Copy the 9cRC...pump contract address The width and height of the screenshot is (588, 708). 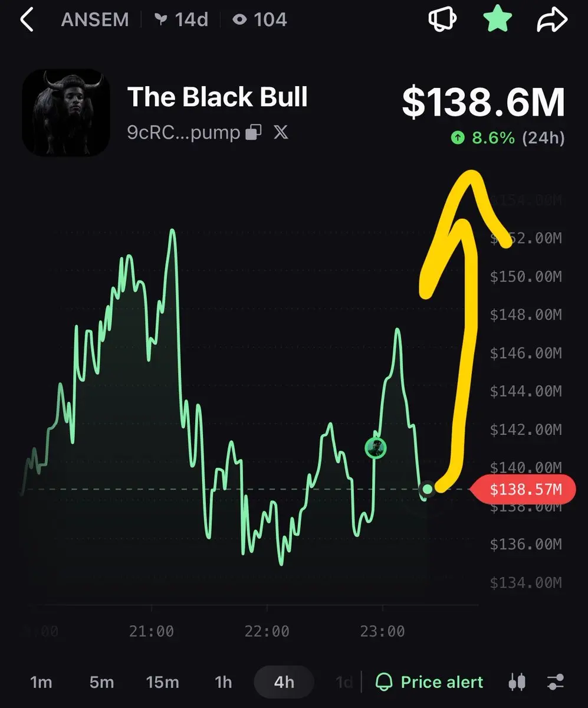coord(254,132)
